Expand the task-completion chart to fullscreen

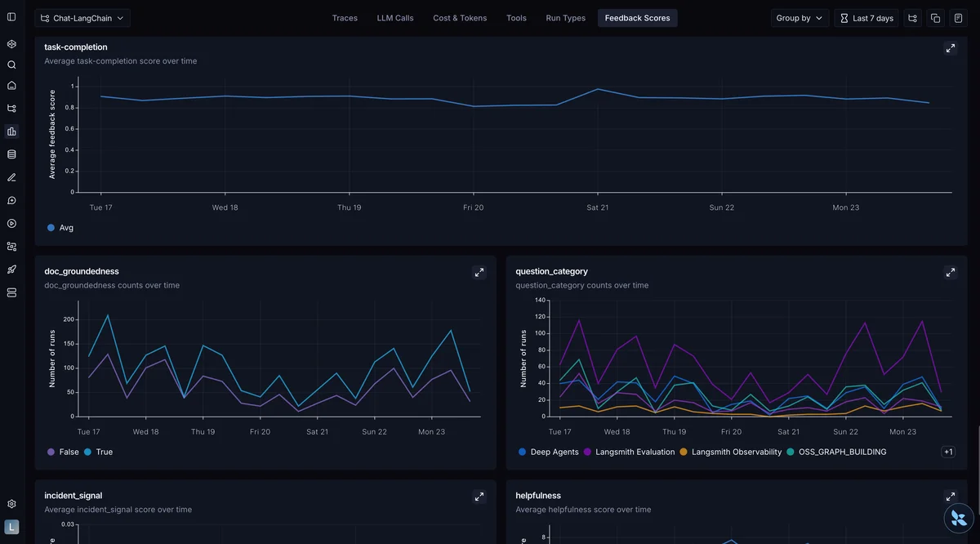[x=950, y=48]
